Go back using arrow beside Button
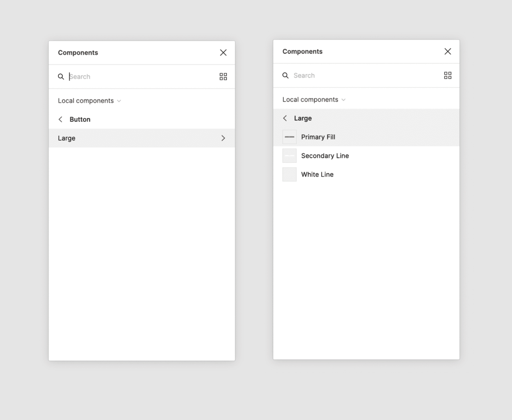This screenshot has height=420, width=512. [60, 119]
